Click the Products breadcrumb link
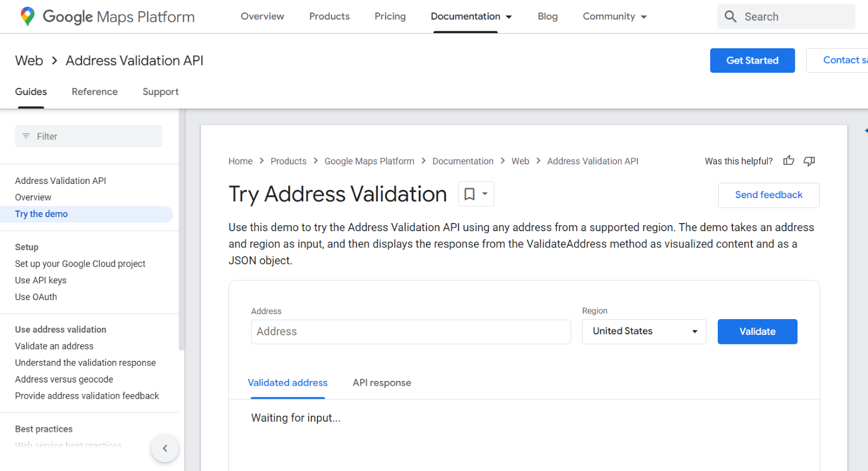The width and height of the screenshot is (868, 471). tap(289, 161)
